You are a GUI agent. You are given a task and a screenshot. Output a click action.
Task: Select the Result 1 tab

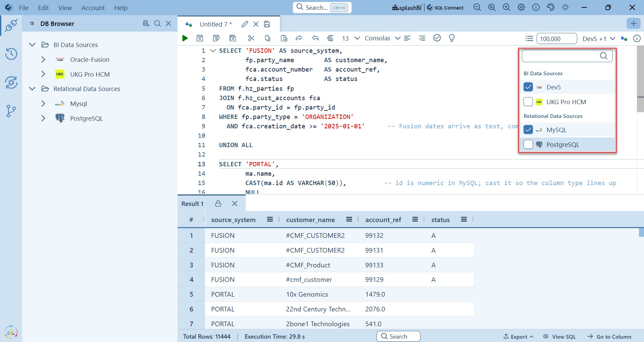click(192, 204)
